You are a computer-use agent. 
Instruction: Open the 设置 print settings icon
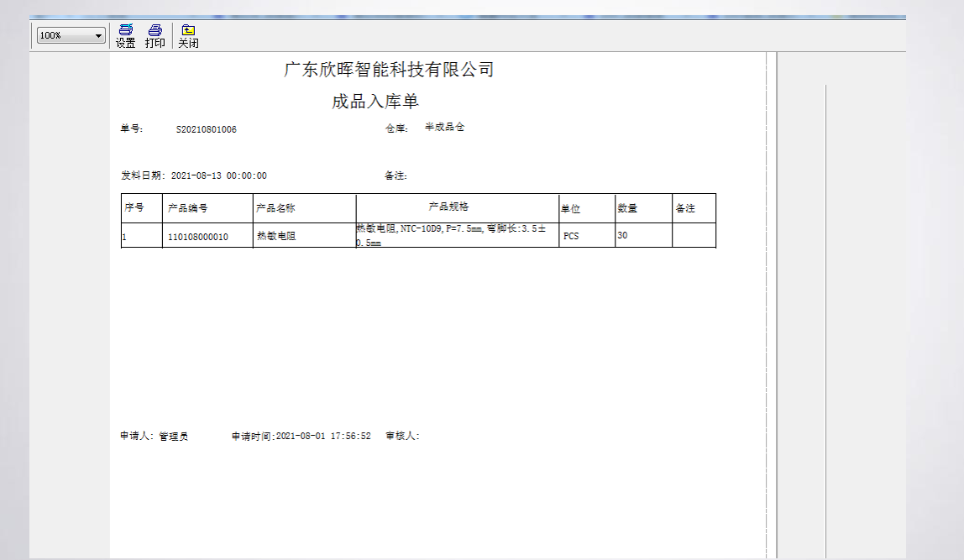[125, 36]
